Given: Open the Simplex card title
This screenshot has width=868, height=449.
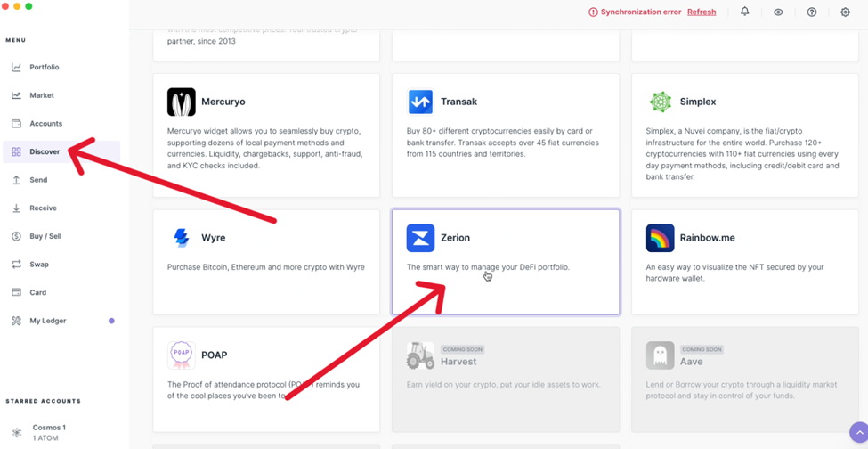Looking at the screenshot, I should 698,102.
